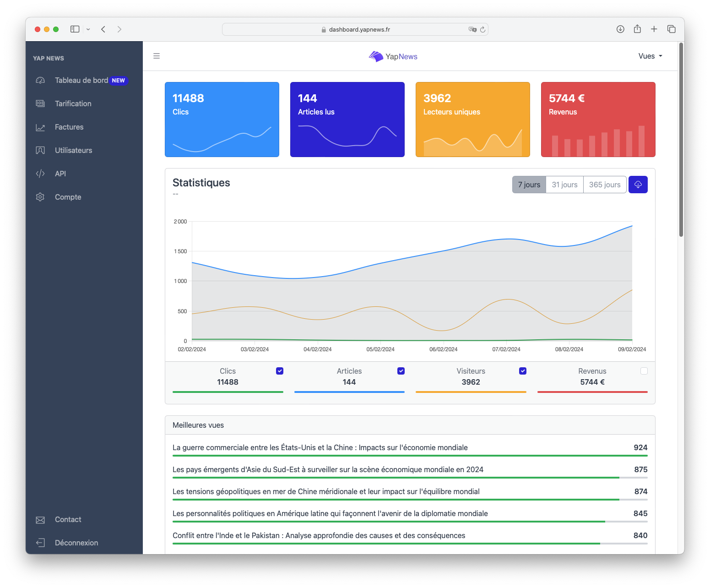Select the 365 jours period
710x588 pixels.
pos(604,185)
